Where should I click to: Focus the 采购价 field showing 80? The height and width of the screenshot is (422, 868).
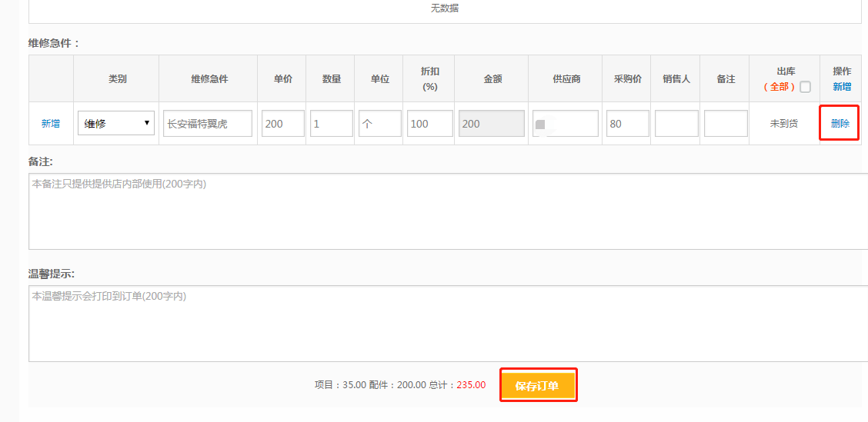[x=626, y=123]
